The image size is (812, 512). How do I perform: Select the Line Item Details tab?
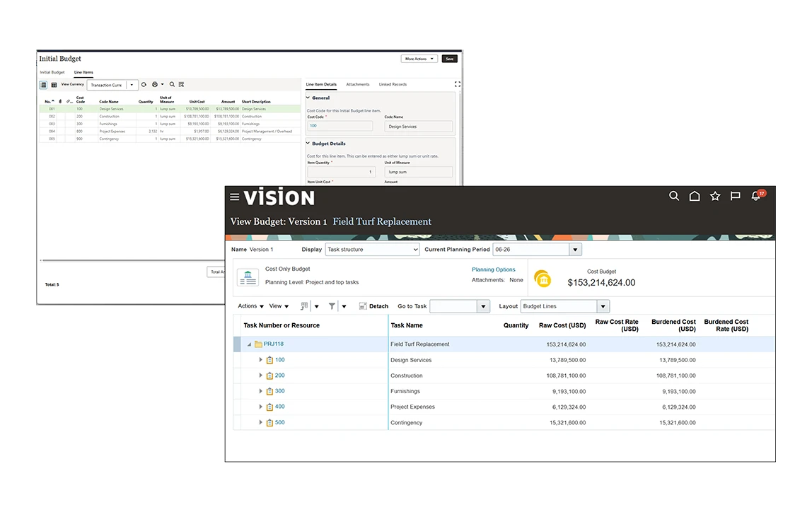[x=321, y=84]
